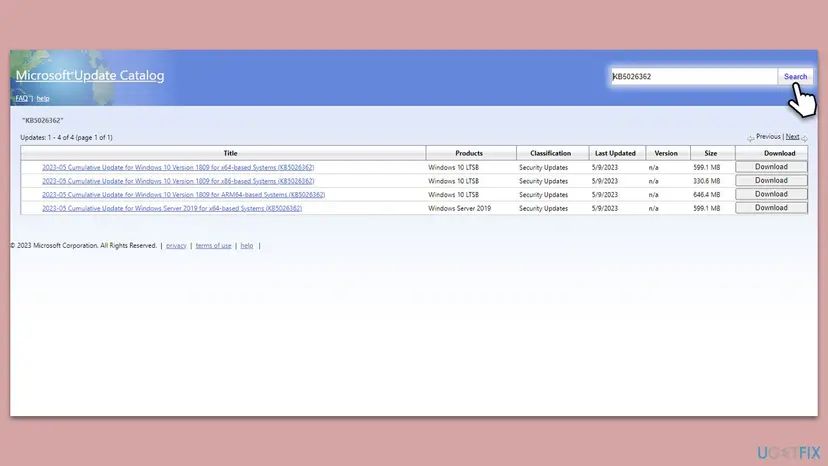Select 5/9/2023 date in Server 2019 row
Screen dimensions: 828x466
pos(605,209)
